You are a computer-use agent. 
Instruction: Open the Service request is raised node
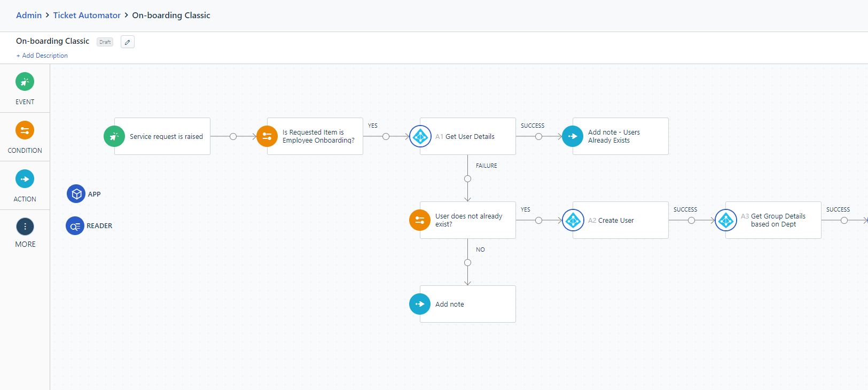tap(162, 136)
